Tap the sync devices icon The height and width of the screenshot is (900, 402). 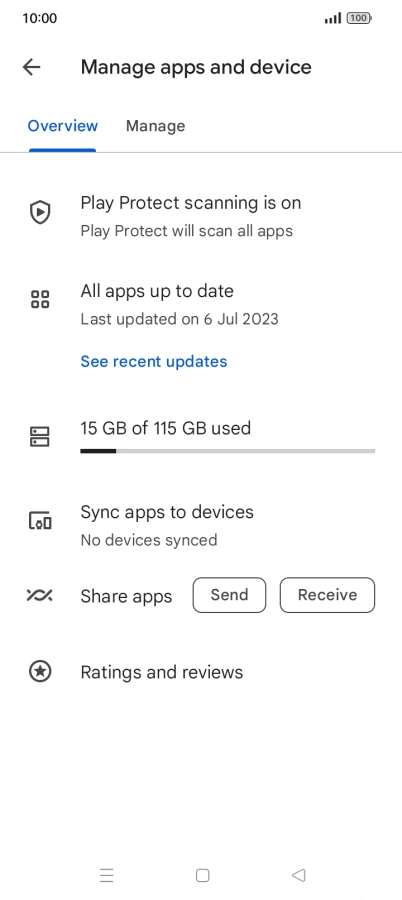click(x=40, y=521)
